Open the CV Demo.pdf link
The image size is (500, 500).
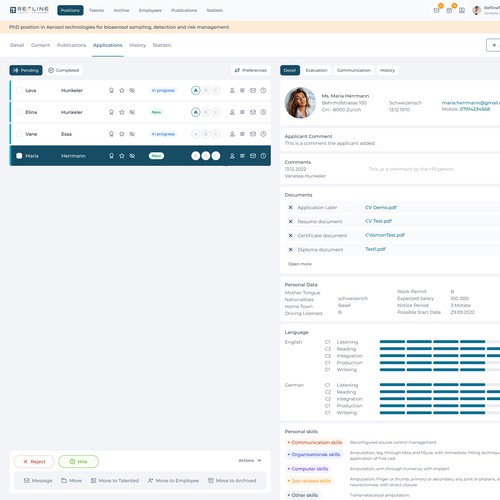pyautogui.click(x=381, y=207)
